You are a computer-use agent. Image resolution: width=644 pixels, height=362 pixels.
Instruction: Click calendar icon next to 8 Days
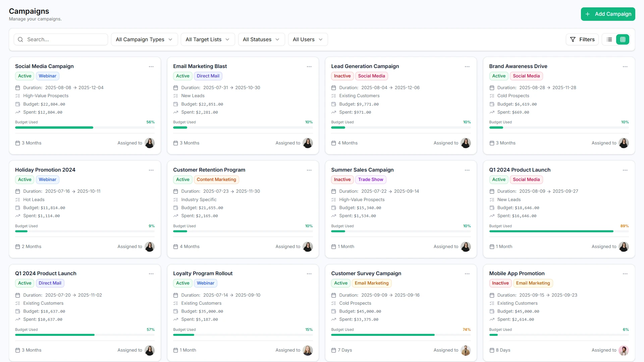pyautogui.click(x=492, y=350)
